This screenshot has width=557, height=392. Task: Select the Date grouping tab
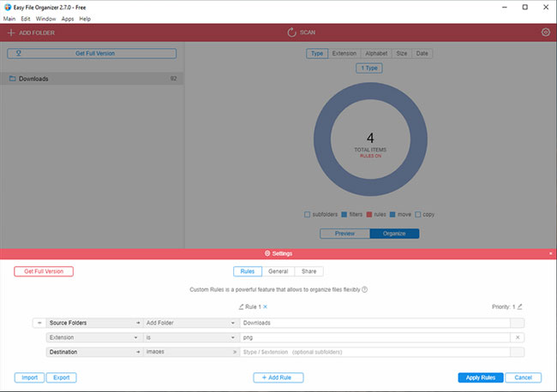coord(422,54)
